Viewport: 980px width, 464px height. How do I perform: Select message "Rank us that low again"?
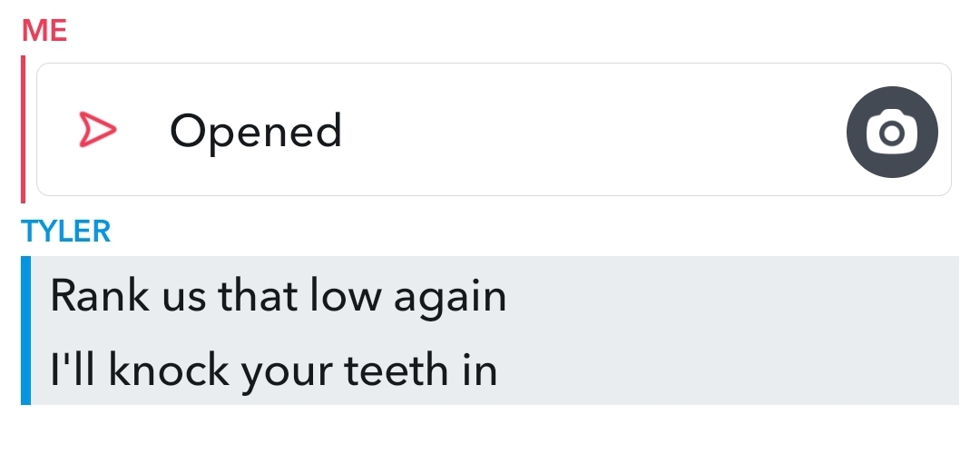[279, 296]
